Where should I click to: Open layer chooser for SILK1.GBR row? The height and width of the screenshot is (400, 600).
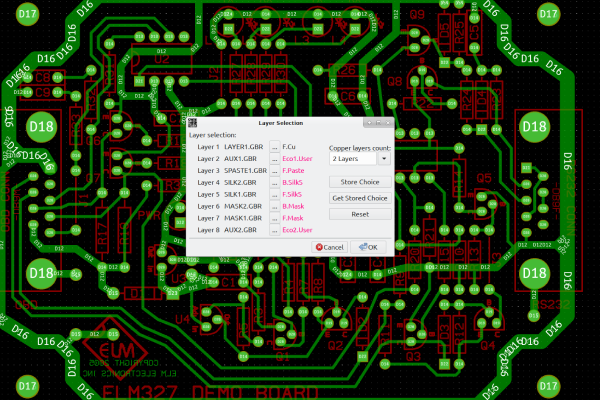[x=274, y=194]
